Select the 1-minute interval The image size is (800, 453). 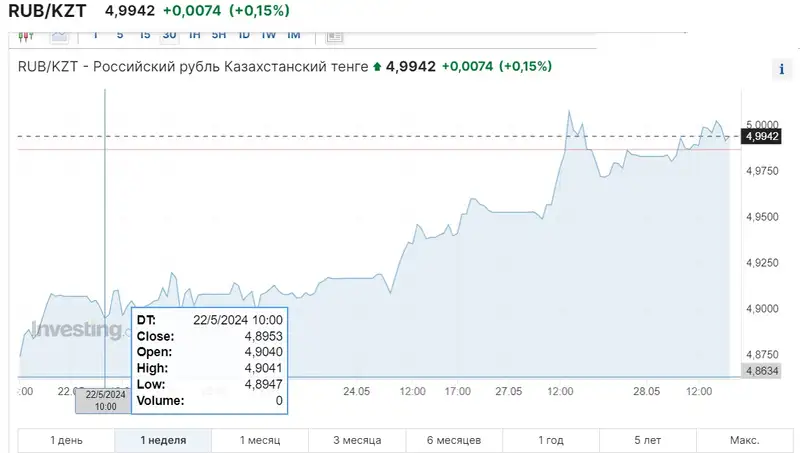(x=96, y=35)
